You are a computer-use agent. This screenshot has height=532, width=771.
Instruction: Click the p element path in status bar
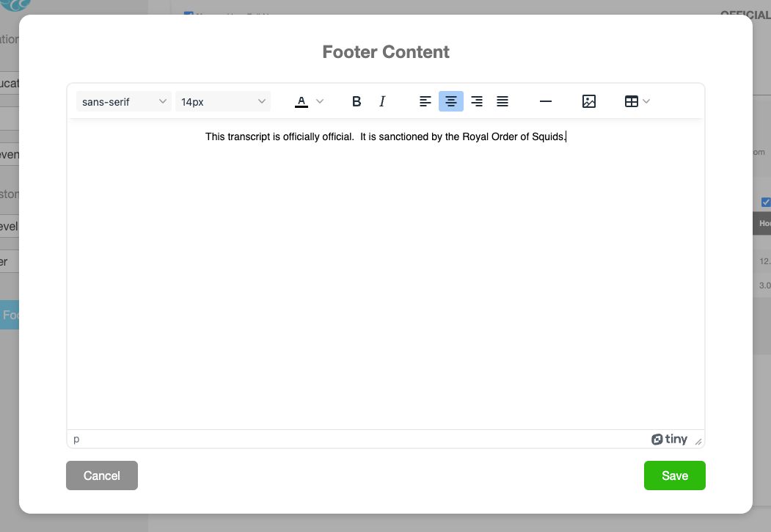point(76,439)
